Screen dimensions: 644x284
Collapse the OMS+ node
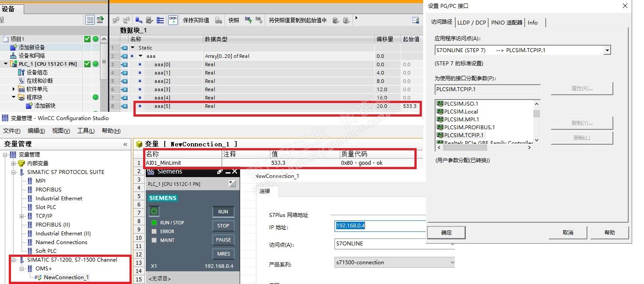click(22, 269)
